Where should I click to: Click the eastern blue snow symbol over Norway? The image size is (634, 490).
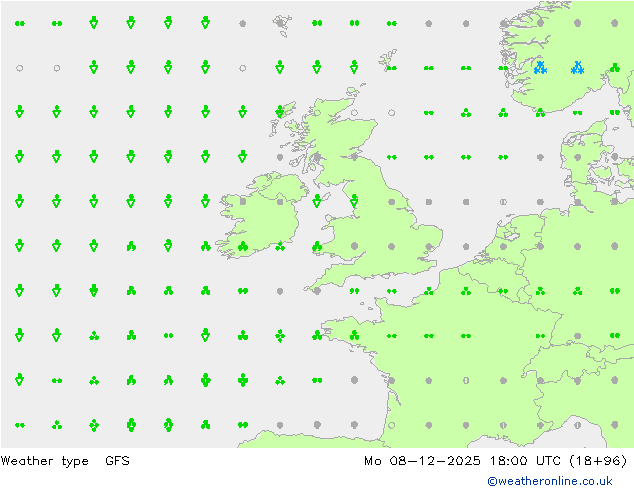pyautogui.click(x=577, y=68)
